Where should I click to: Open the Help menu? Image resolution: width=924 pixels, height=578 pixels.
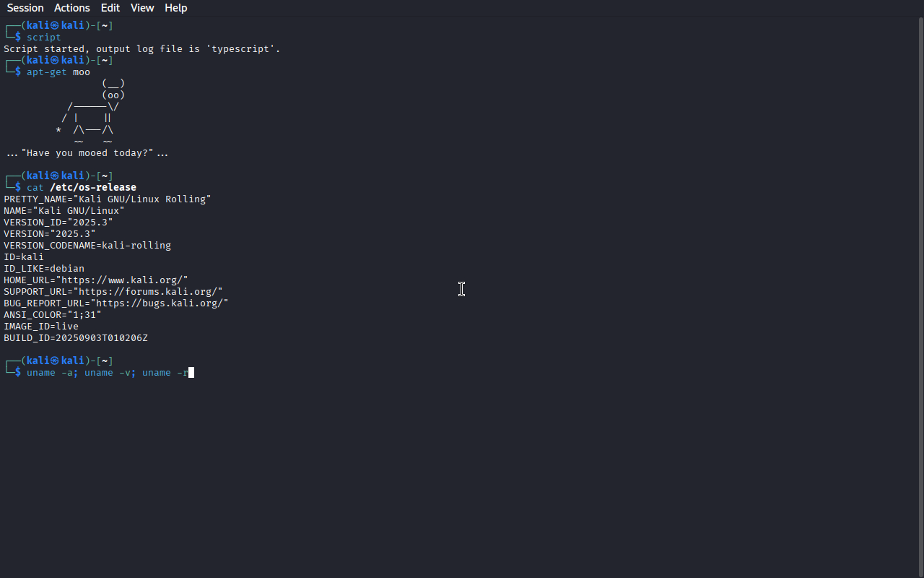click(175, 8)
